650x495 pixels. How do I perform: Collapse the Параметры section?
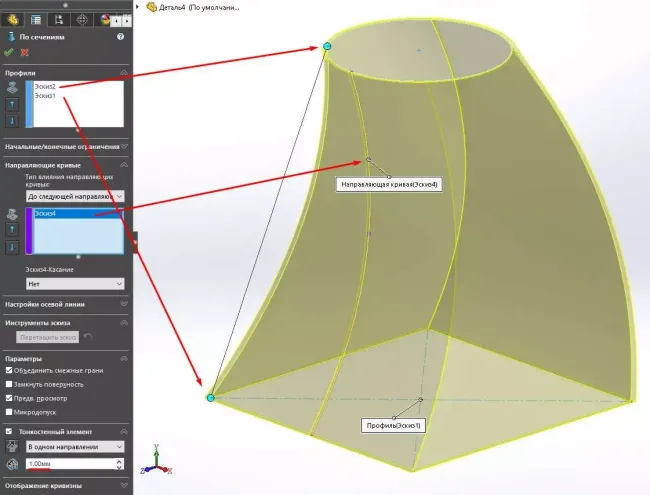[x=124, y=358]
